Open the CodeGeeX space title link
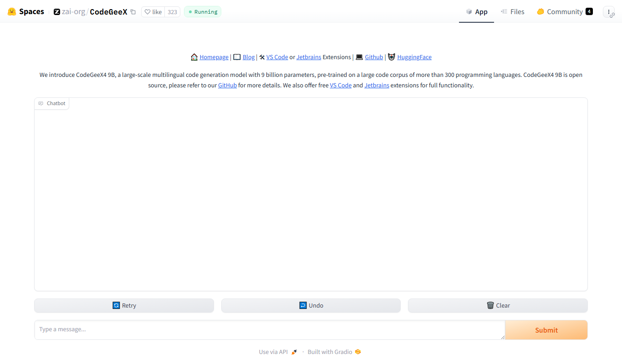Image resolution: width=622 pixels, height=364 pixels. pyautogui.click(x=108, y=12)
